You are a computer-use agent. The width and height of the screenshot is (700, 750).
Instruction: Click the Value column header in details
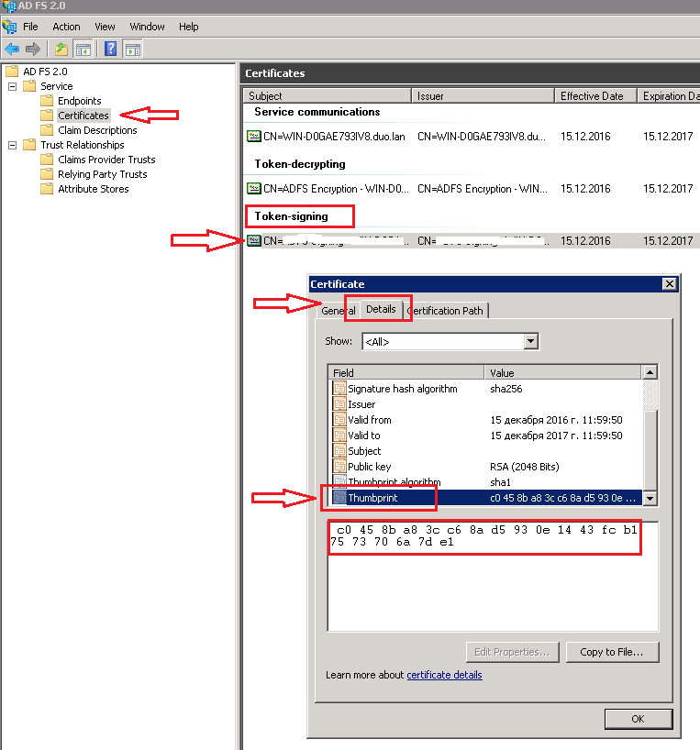pos(563,372)
